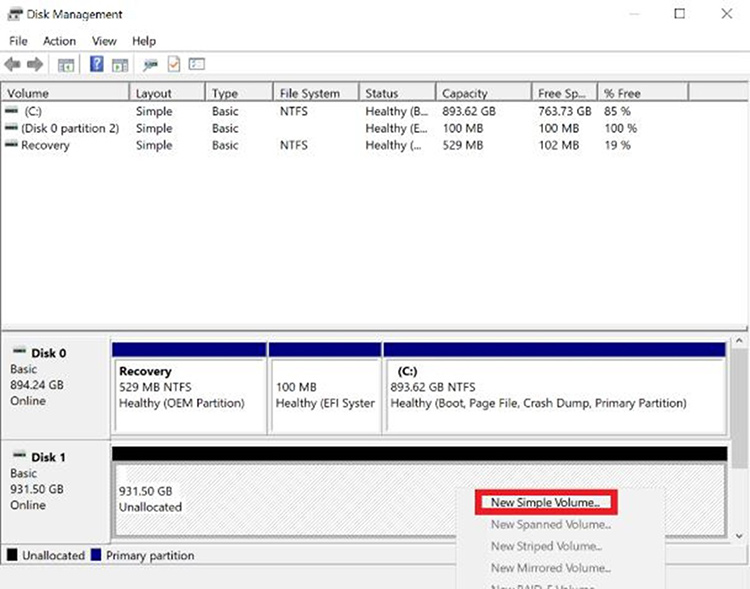
Task: Toggle the Show/Hide Console Tree icon
Action: pos(66,65)
